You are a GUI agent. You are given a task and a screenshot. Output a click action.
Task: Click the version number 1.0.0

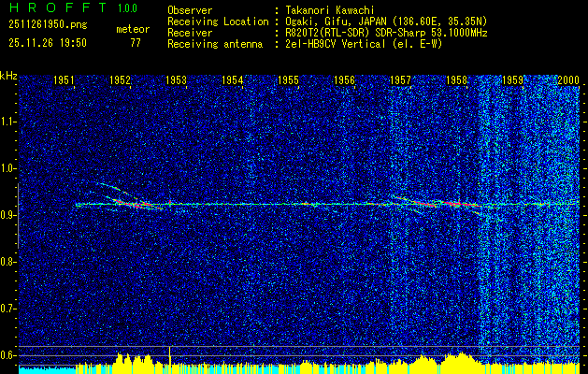click(127, 7)
